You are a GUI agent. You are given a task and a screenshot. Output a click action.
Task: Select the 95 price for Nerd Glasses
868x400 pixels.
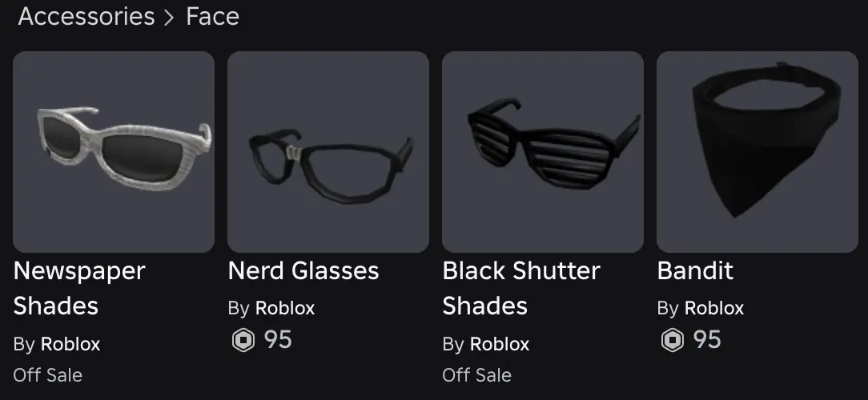pyautogui.click(x=278, y=340)
